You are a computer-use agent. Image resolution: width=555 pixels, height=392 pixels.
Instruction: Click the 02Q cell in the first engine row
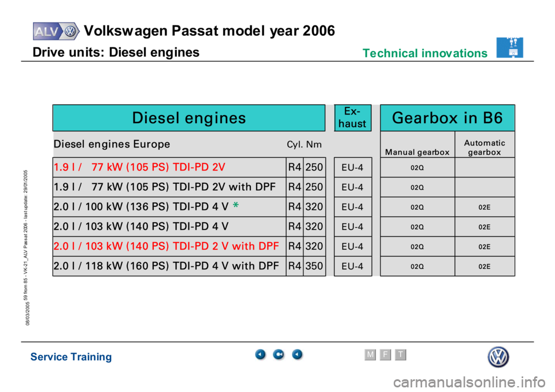tap(417, 168)
